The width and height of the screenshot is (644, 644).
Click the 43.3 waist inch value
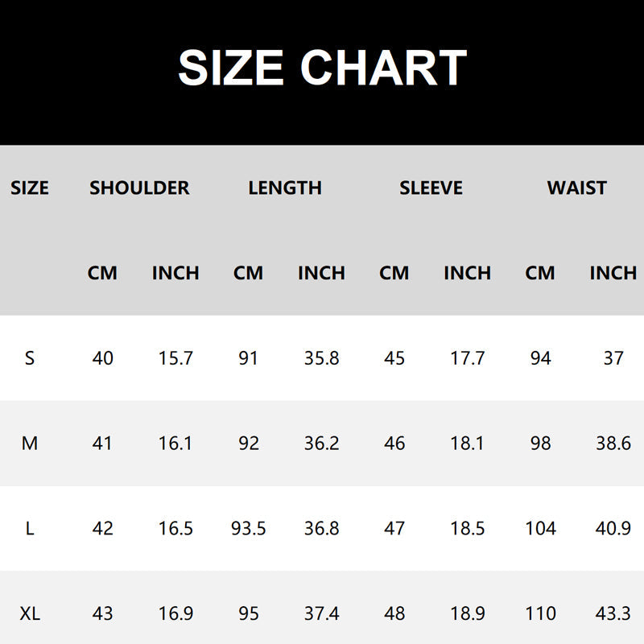point(613,614)
